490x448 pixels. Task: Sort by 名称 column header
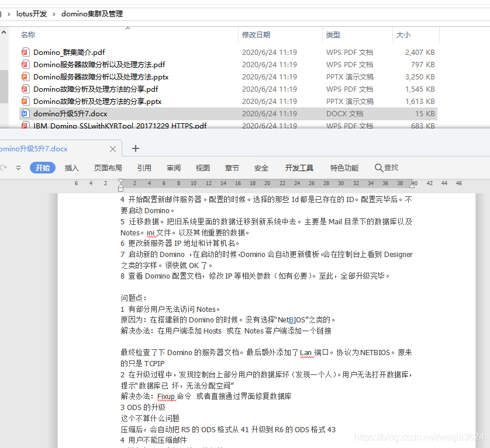28,34
